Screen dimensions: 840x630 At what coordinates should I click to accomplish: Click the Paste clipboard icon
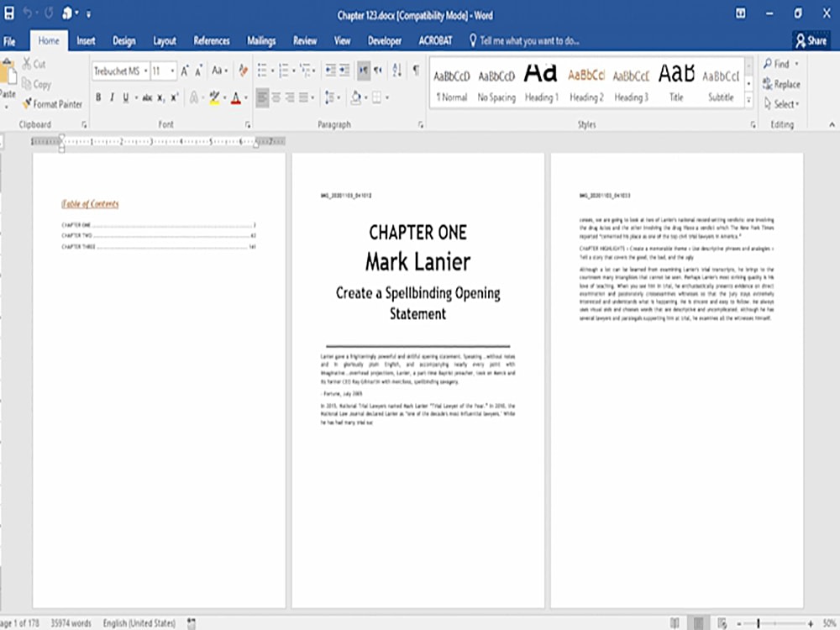(8, 72)
